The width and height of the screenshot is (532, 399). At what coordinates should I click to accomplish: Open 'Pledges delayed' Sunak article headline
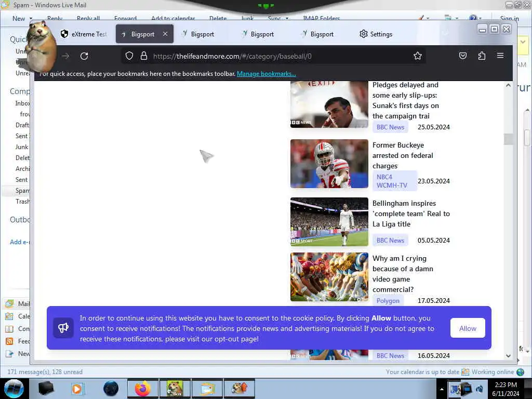pos(405,100)
